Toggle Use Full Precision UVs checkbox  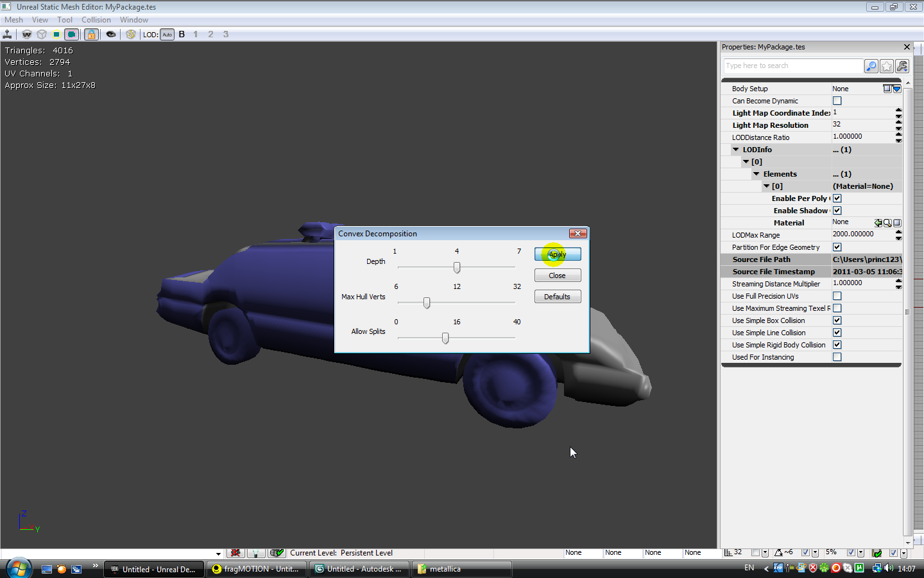pos(837,296)
